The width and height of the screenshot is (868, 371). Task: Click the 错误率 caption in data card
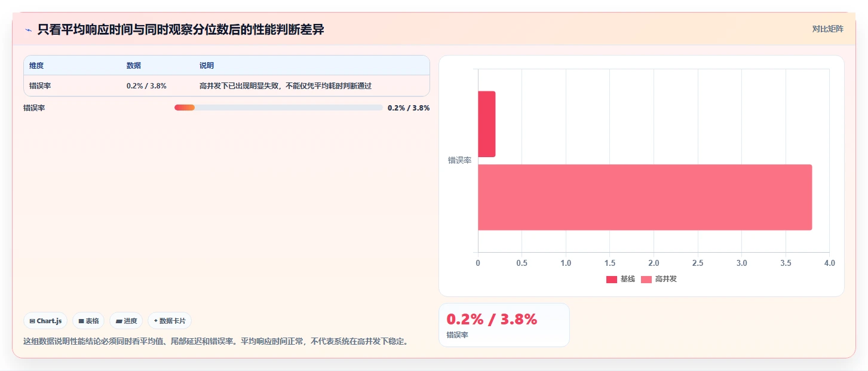point(457,335)
